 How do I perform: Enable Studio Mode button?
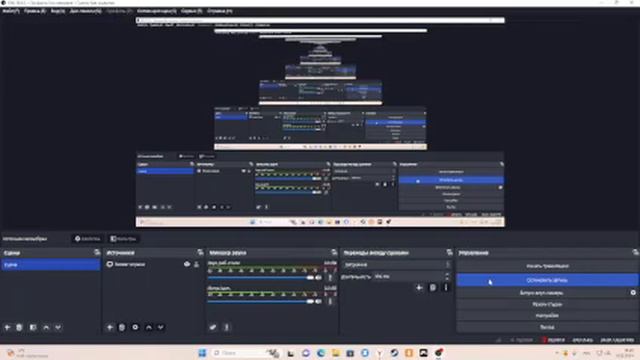547,304
